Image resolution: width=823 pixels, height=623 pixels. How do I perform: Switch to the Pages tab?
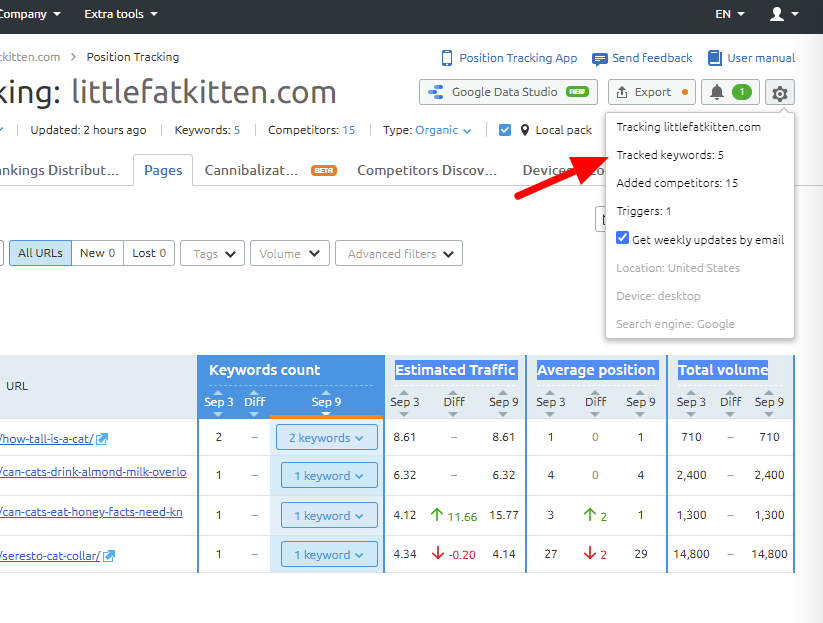pos(163,170)
